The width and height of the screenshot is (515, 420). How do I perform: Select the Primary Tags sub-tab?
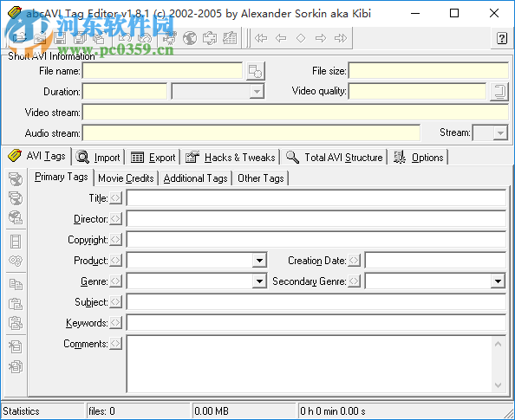pyautogui.click(x=61, y=178)
